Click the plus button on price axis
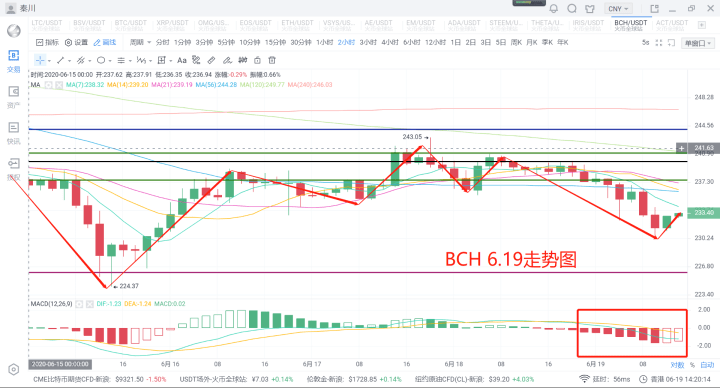The width and height of the screenshot is (720, 388). (x=681, y=148)
